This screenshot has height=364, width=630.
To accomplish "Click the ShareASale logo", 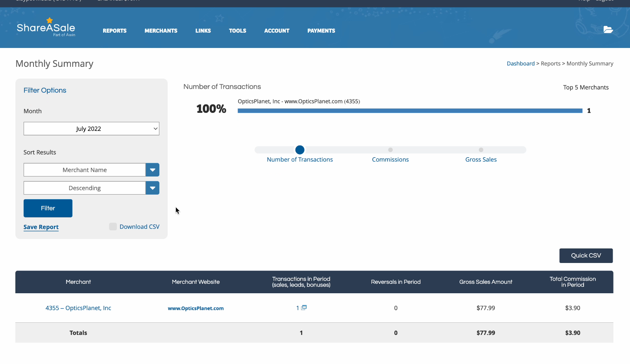I will pos(46,28).
